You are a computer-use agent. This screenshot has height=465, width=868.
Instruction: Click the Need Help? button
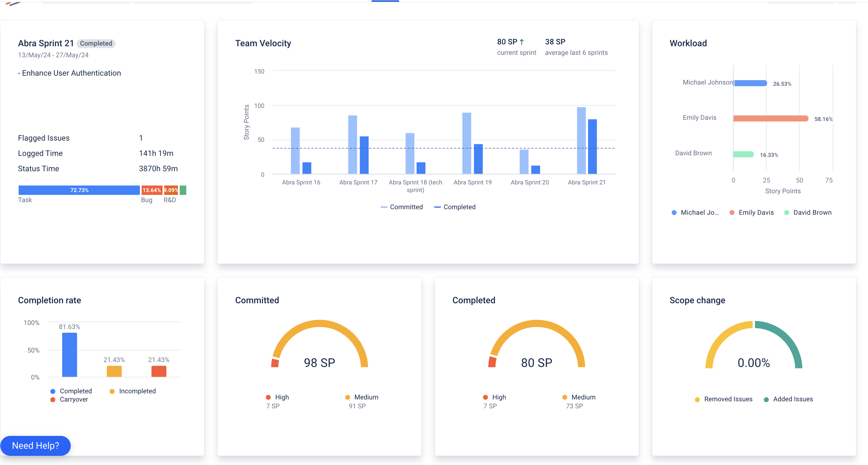[x=36, y=445]
